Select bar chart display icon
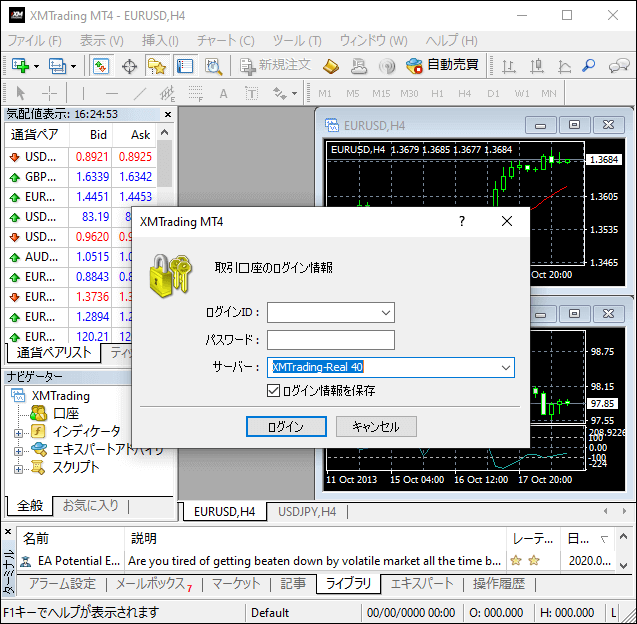 tap(508, 66)
